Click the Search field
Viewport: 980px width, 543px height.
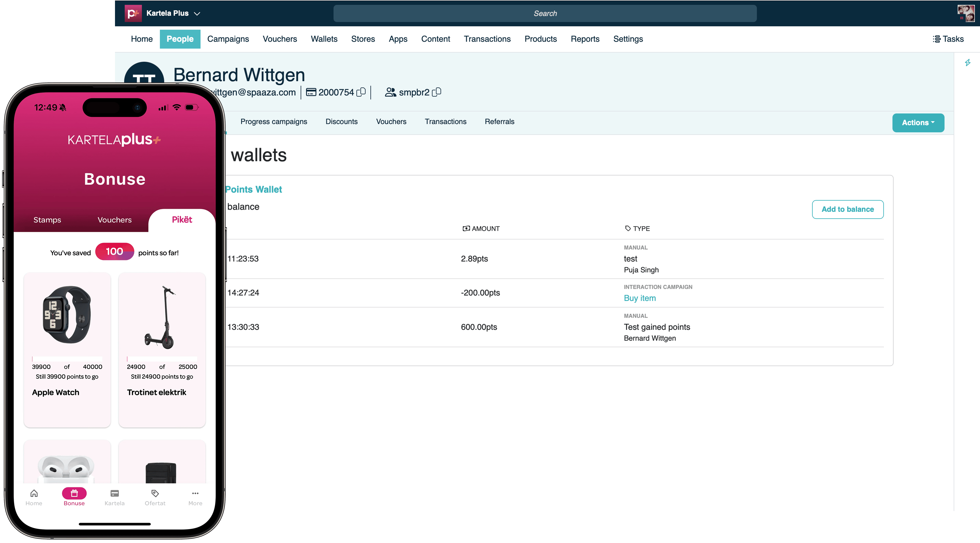click(545, 13)
